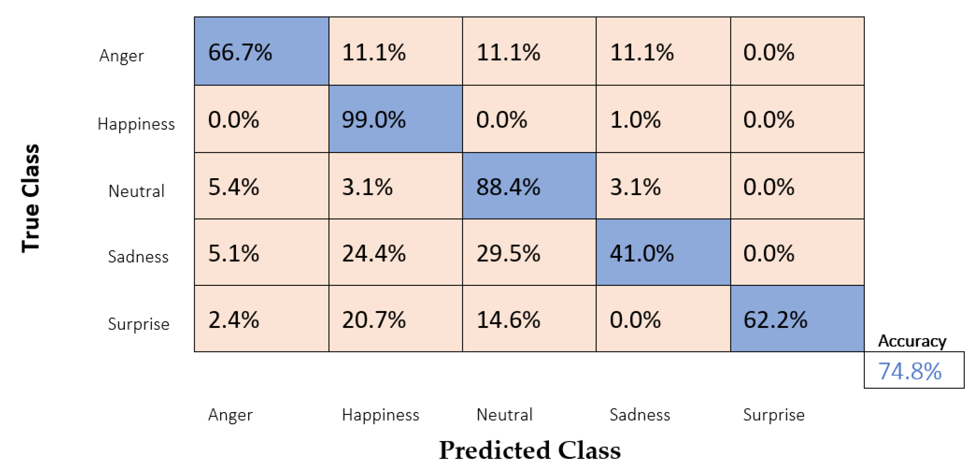Click the 24.4% cell in Sadness row
This screenshot has height=474, width=980.
pos(395,252)
